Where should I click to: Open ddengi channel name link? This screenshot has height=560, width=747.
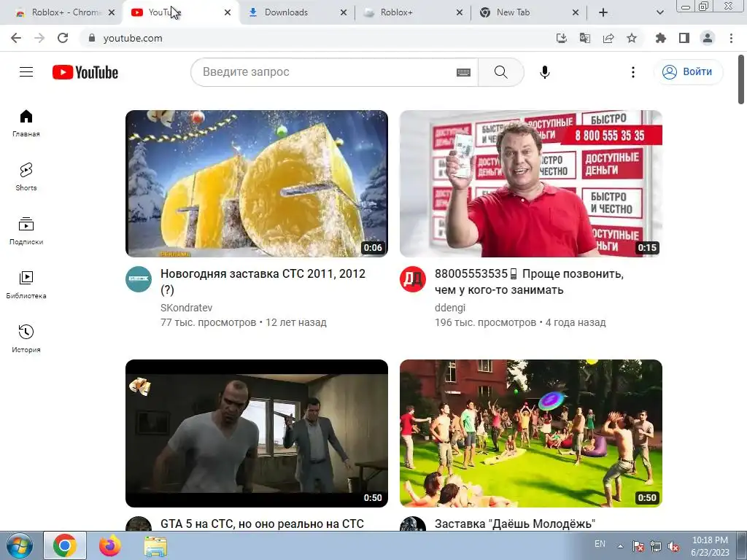449,308
